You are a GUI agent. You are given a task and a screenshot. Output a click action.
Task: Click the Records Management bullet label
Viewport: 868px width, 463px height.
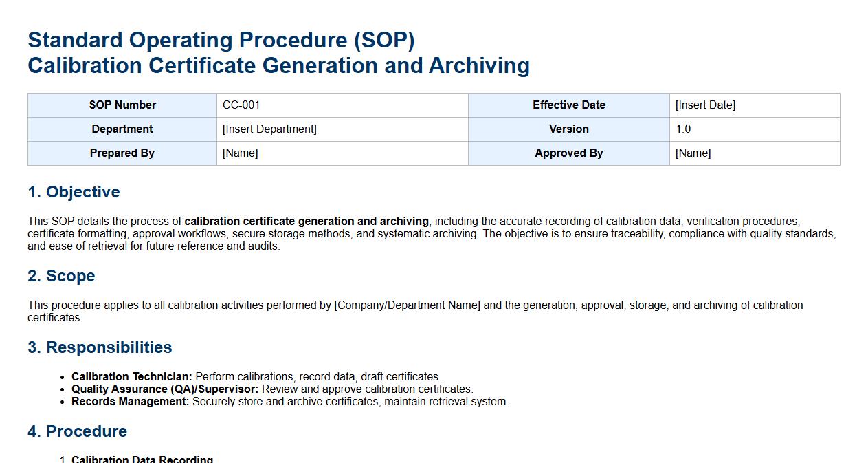[x=130, y=402]
